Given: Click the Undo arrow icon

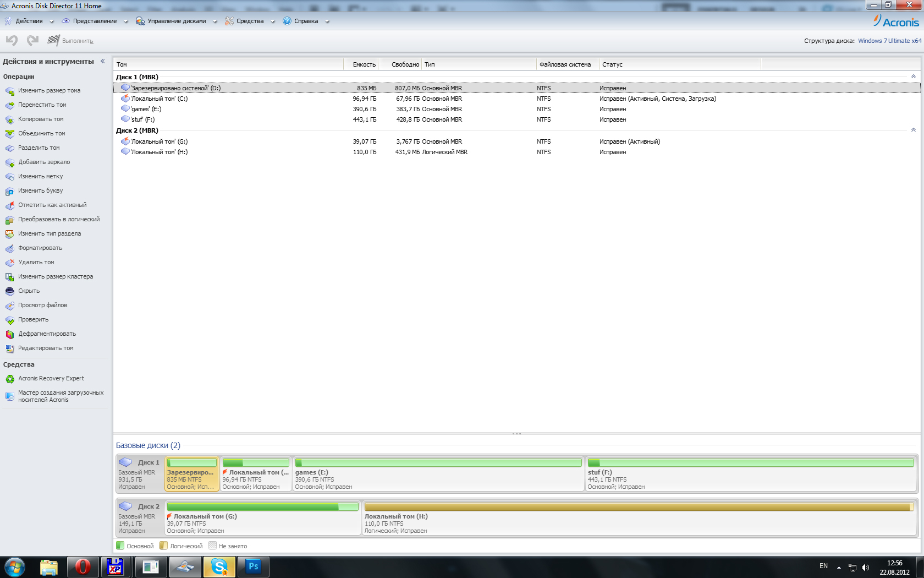Looking at the screenshot, I should (x=12, y=40).
